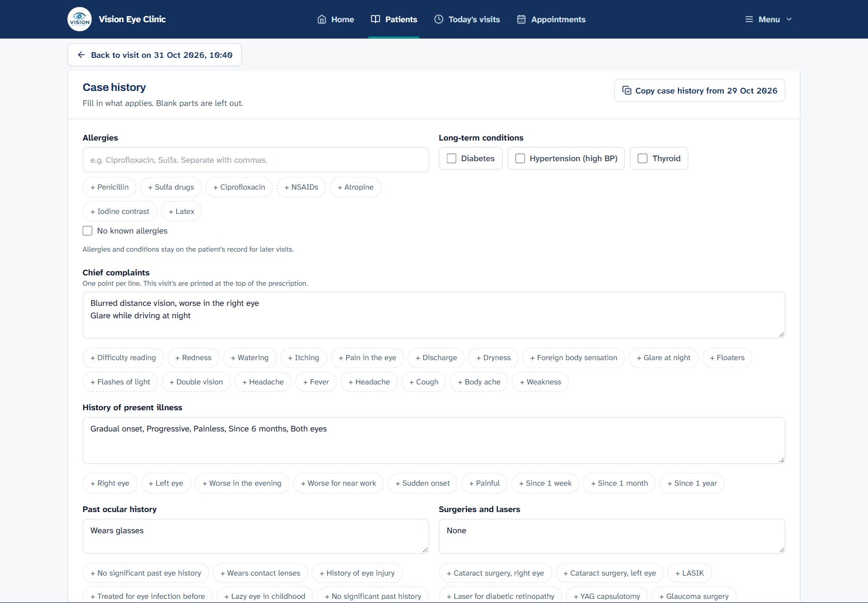The image size is (868, 603).
Task: Tick No known allergies checkbox
Action: click(x=88, y=231)
